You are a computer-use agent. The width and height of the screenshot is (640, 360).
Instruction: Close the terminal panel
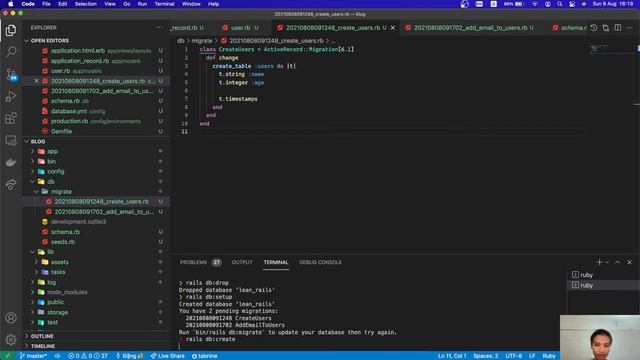point(629,262)
